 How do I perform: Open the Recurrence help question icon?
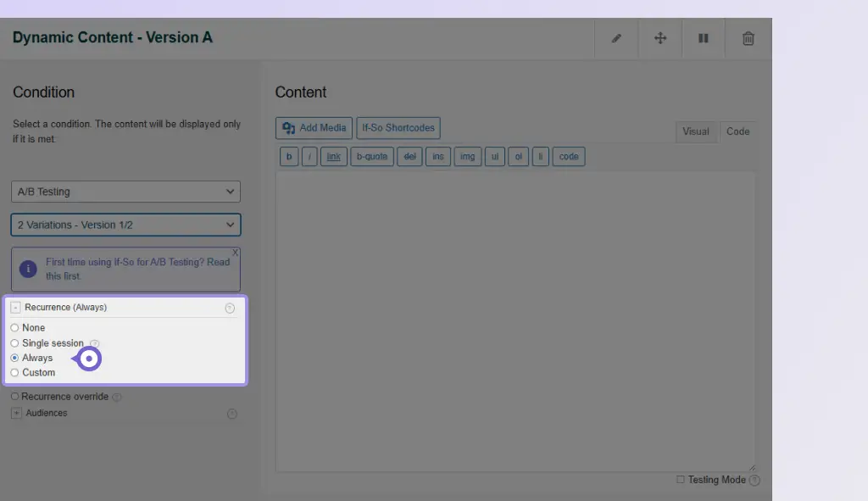[x=230, y=309]
